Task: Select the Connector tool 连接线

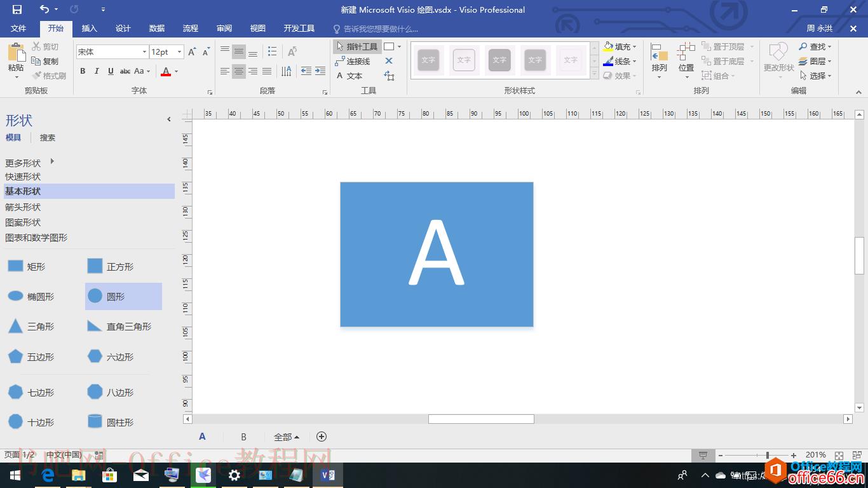Action: [353, 61]
